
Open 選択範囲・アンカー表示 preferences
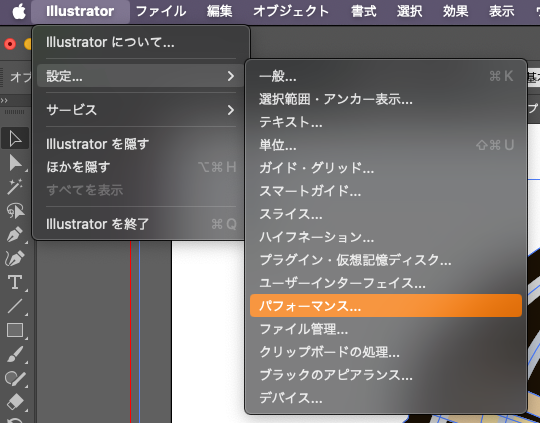pos(386,99)
